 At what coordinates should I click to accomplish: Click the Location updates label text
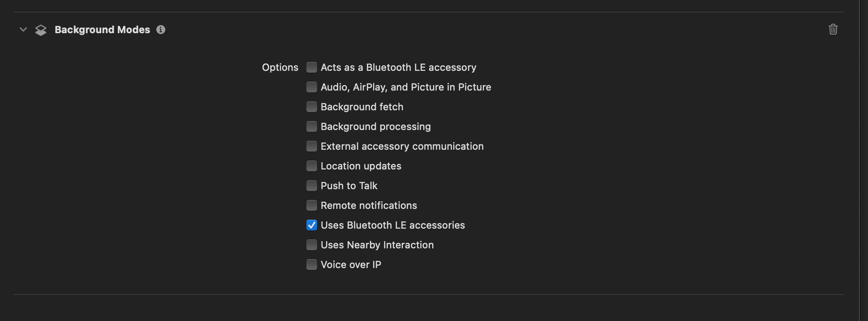pyautogui.click(x=361, y=166)
